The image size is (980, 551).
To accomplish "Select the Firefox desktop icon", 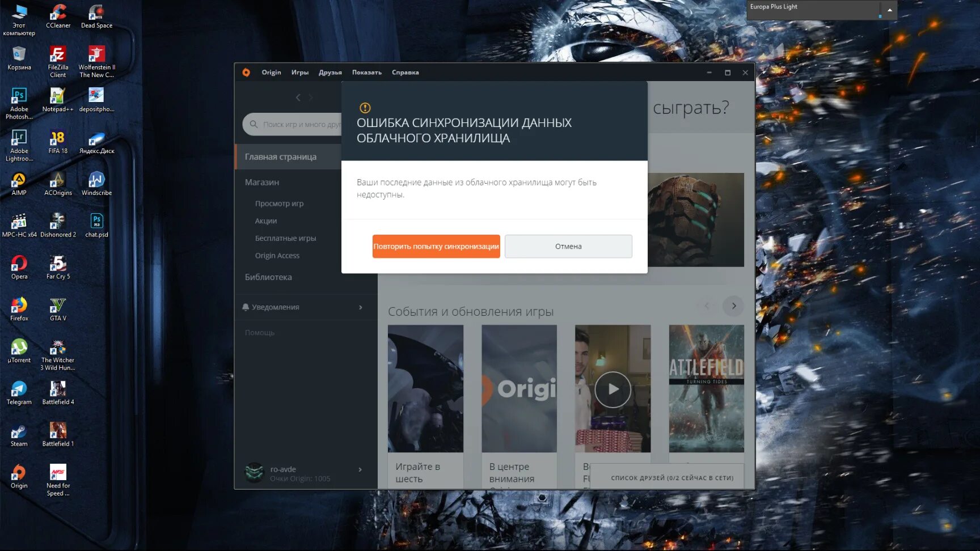I will [x=19, y=310].
